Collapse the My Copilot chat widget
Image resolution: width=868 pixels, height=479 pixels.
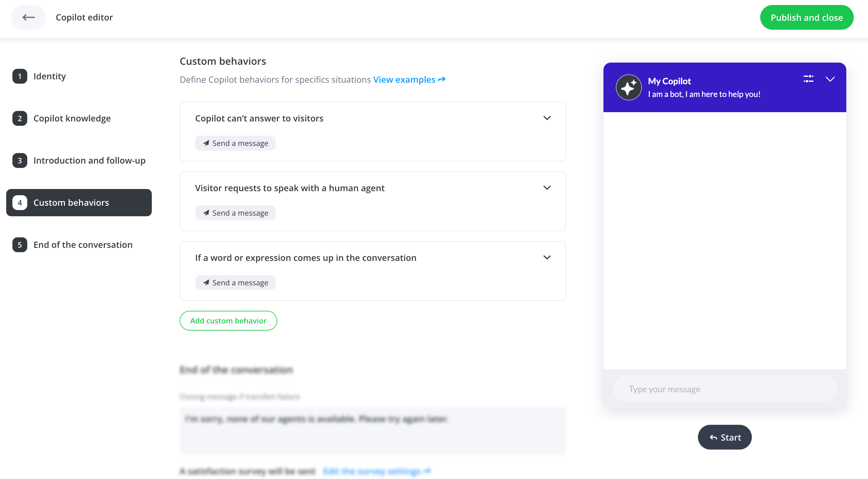point(830,79)
